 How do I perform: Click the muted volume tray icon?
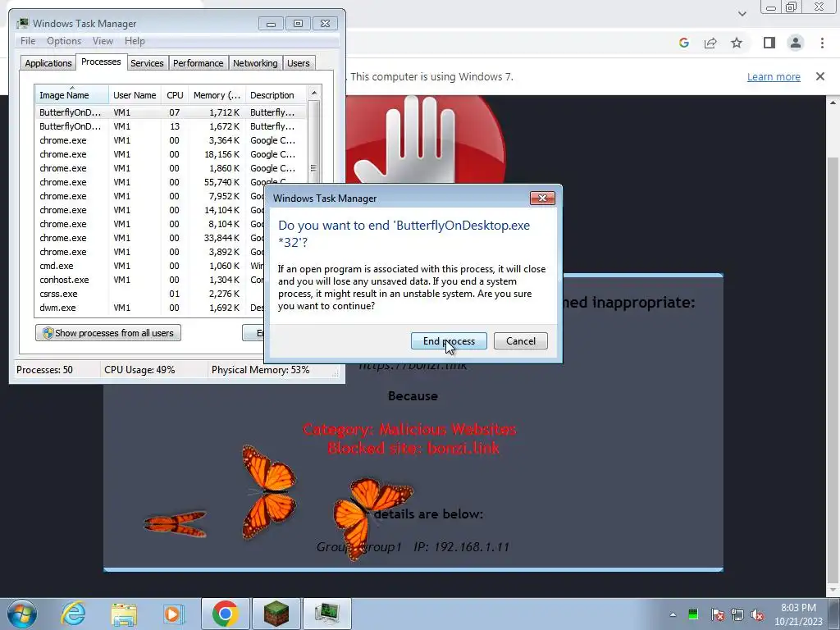757,614
